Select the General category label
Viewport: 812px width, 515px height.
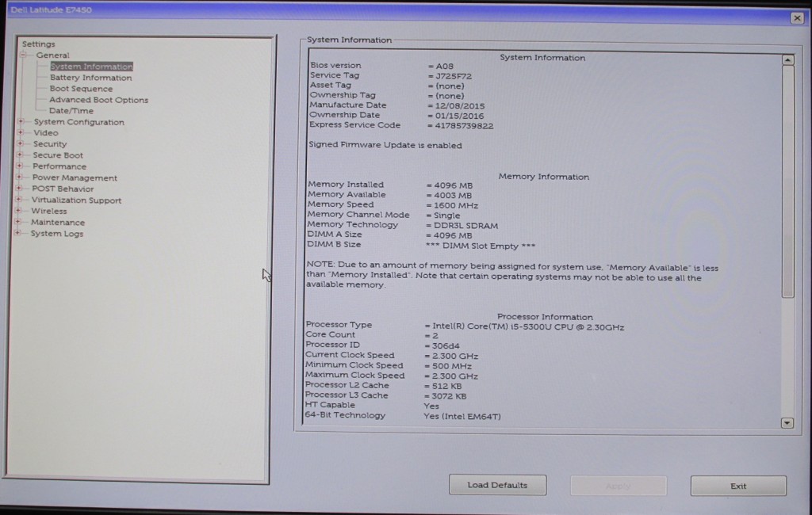pyautogui.click(x=52, y=55)
